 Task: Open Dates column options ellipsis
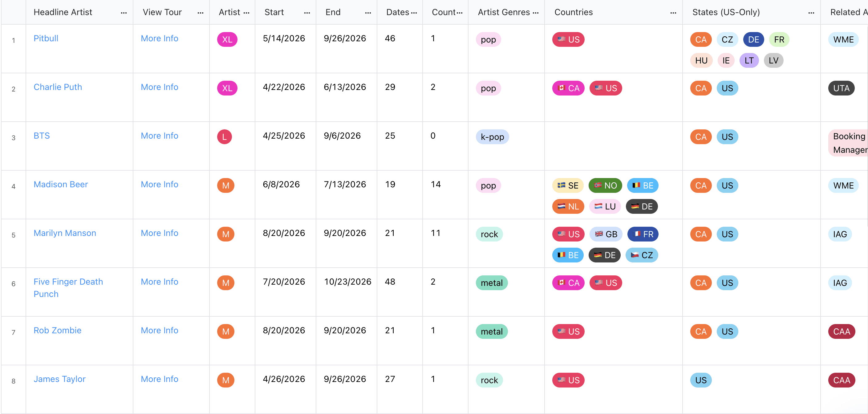tap(414, 13)
